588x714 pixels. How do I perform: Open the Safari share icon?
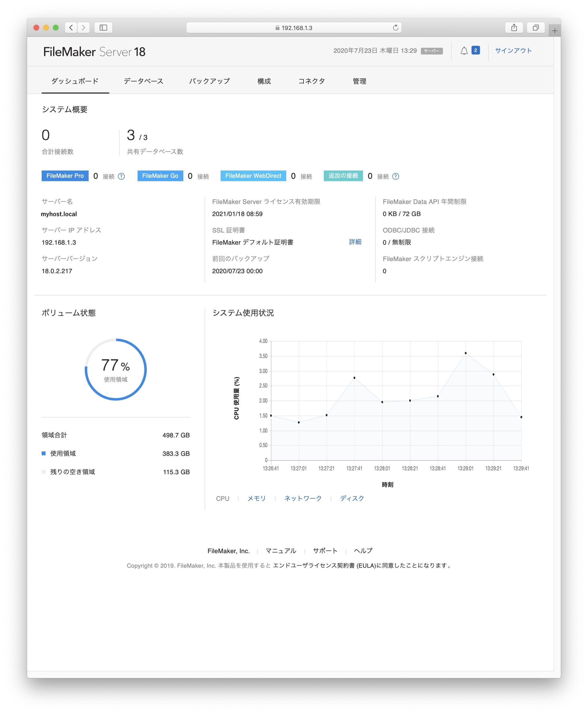point(514,27)
